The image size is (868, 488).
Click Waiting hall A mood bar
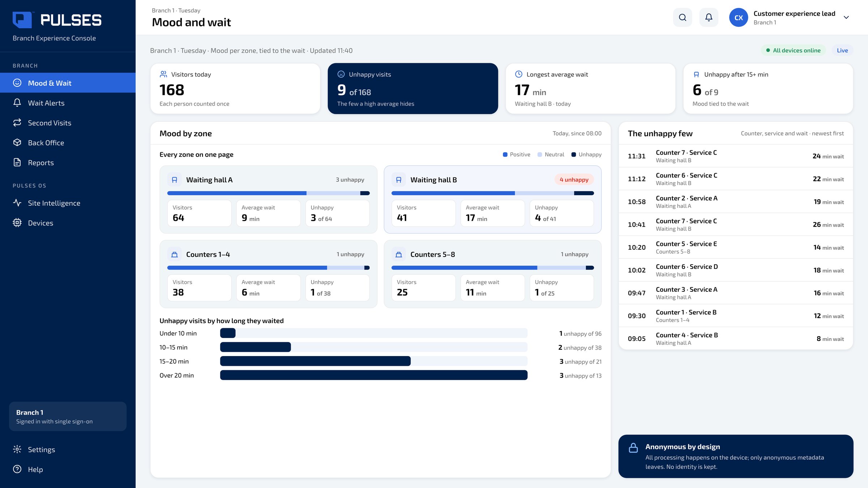click(x=268, y=193)
